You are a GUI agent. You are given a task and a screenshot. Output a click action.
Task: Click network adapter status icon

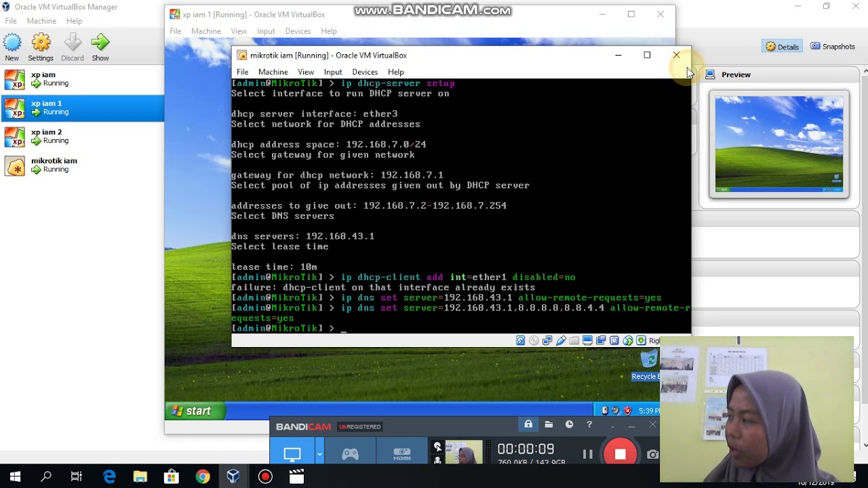(x=547, y=341)
